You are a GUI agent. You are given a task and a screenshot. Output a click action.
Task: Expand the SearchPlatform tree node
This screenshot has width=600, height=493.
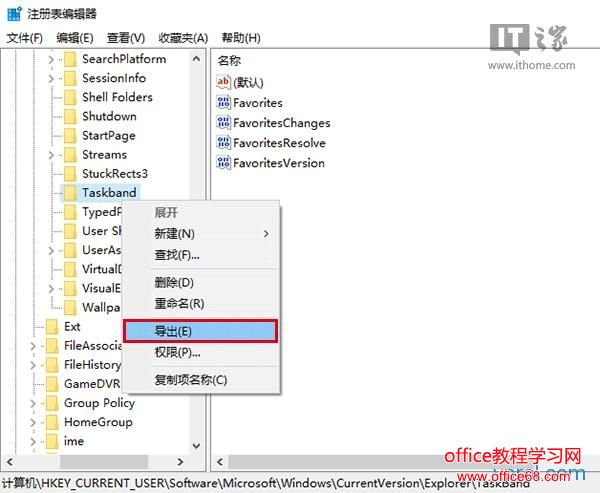click(x=51, y=60)
